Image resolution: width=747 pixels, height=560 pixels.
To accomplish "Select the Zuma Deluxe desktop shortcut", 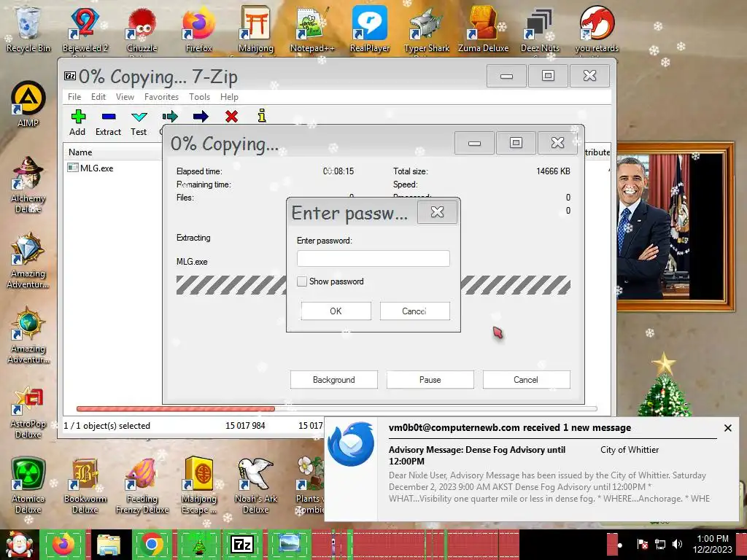I will 483,29.
